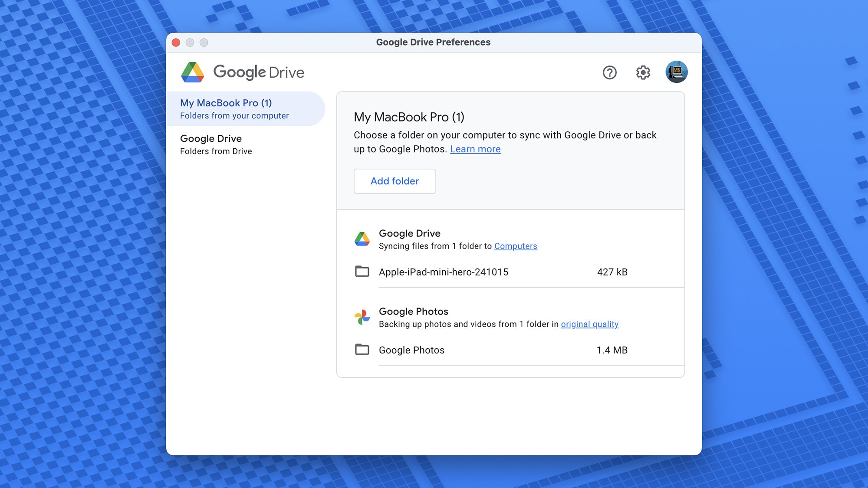
Task: Open the Learn more link
Action: (475, 149)
